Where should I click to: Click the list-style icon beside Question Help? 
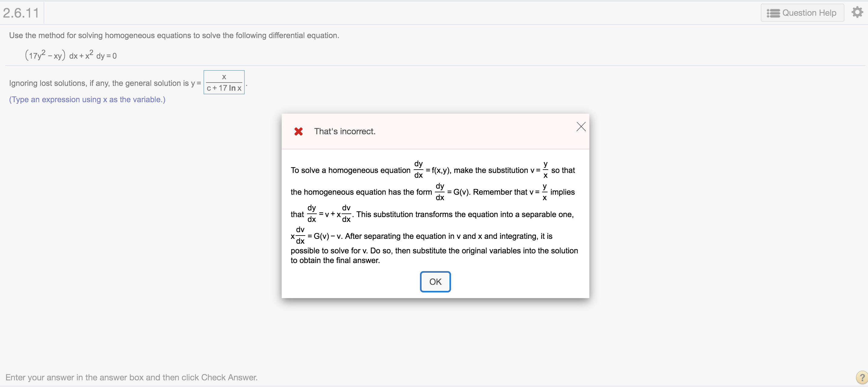pos(773,13)
